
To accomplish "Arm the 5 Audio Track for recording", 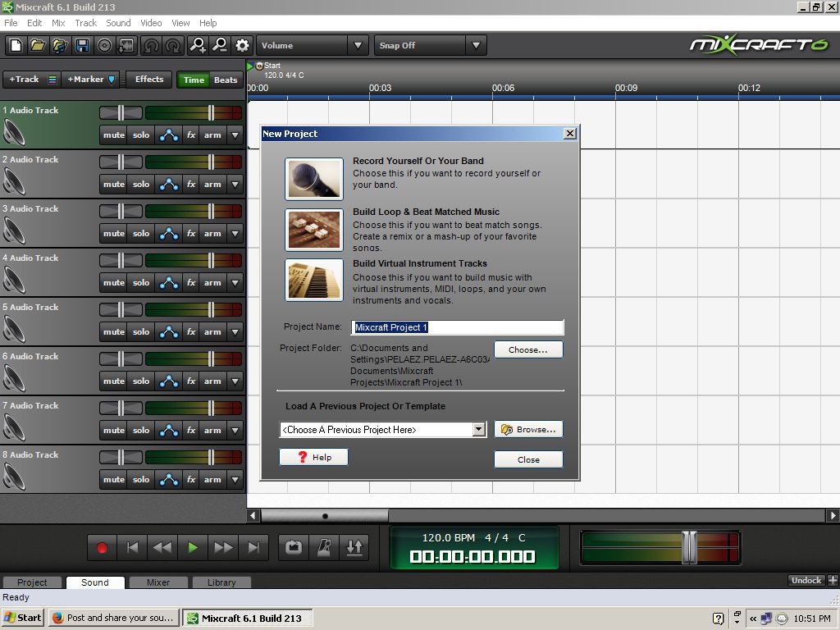I will (212, 332).
